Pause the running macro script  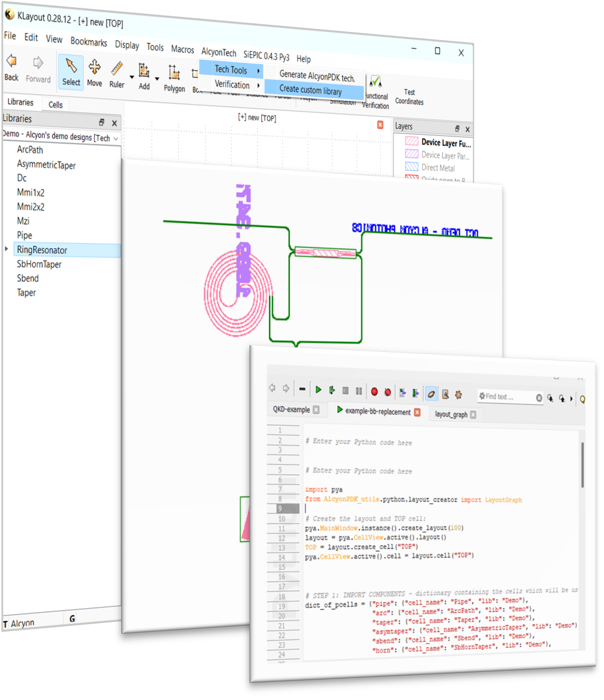(x=359, y=391)
